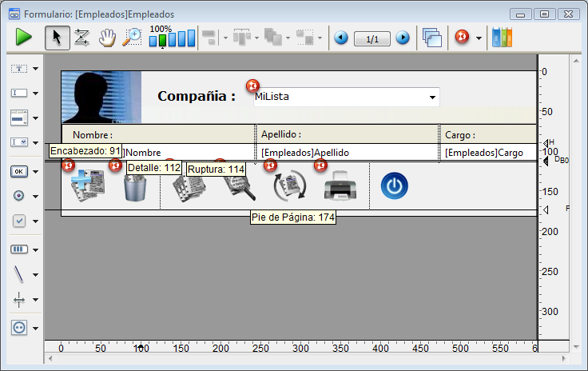Screen dimensions: 588x371
Task: Activate the magnifier zoom tool
Action: click(132, 38)
